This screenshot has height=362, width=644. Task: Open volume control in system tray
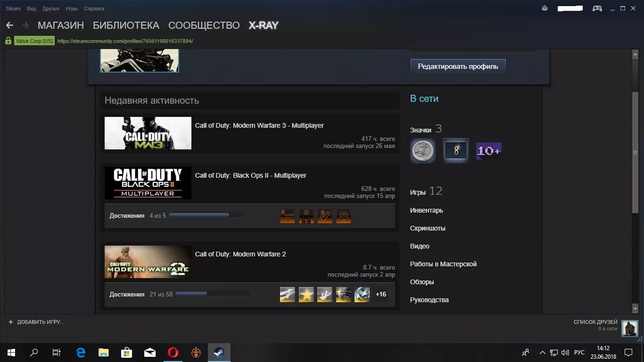[565, 353]
